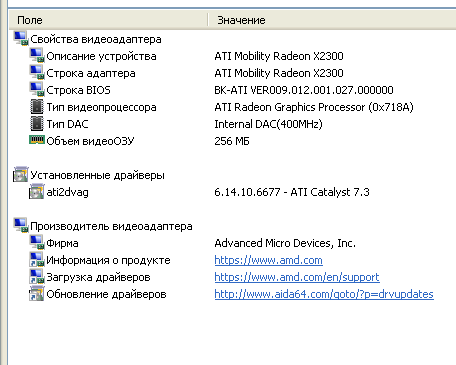
Task: Click the icon beside ati2dvag
Action: click(37, 192)
